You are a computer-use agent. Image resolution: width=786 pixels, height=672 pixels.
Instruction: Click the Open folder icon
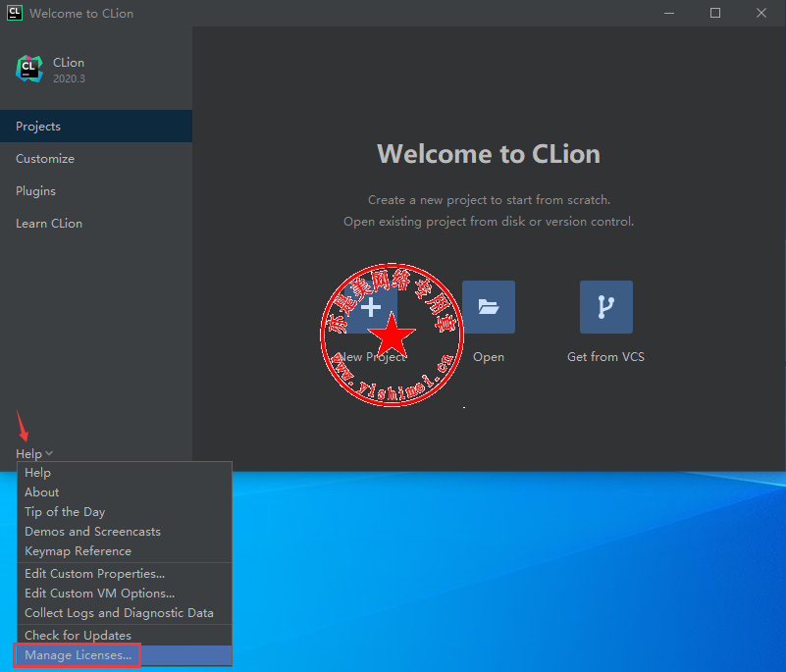tap(489, 307)
